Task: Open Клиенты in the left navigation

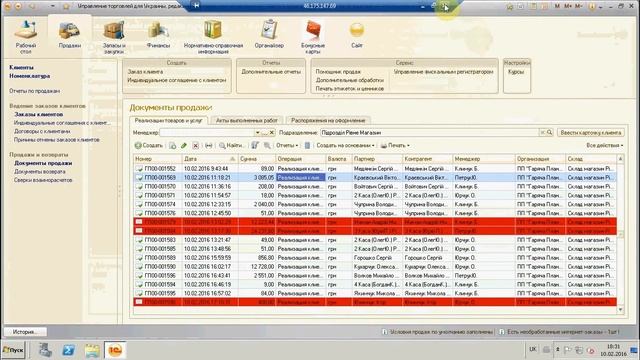Action: 21,67
